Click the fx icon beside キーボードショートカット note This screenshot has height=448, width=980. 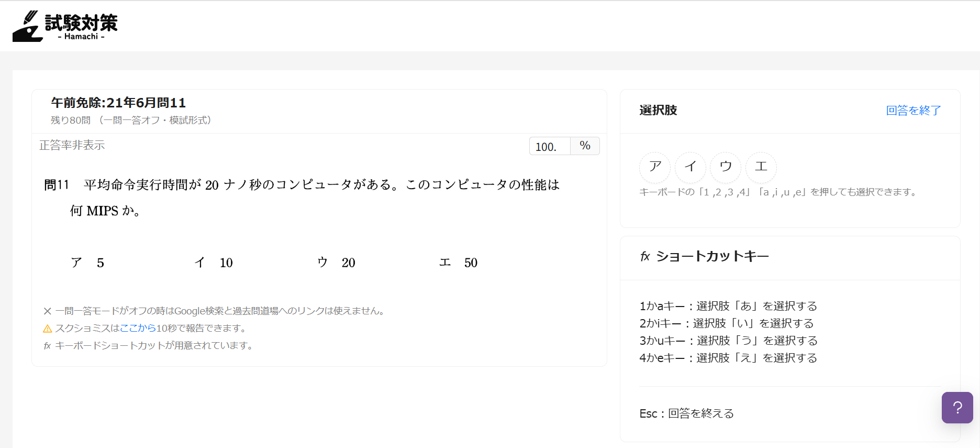[47, 346]
